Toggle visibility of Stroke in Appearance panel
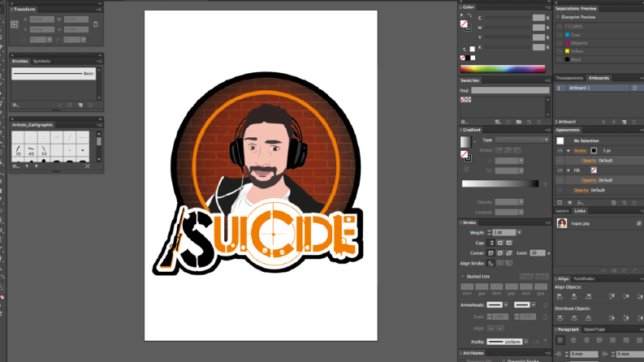The width and height of the screenshot is (644, 362). click(560, 151)
